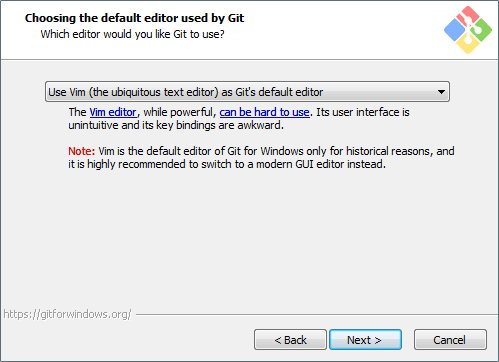
Task: Click the green diamond of the Git logo
Action: tap(481, 30)
